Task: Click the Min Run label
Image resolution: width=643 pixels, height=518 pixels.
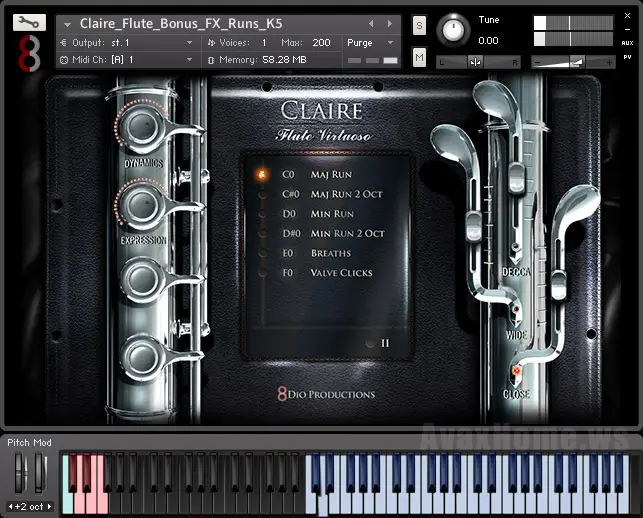Action: pyautogui.click(x=332, y=214)
